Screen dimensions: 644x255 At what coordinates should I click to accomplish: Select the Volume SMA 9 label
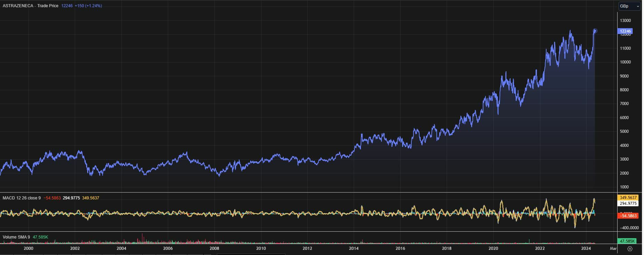tap(16, 237)
